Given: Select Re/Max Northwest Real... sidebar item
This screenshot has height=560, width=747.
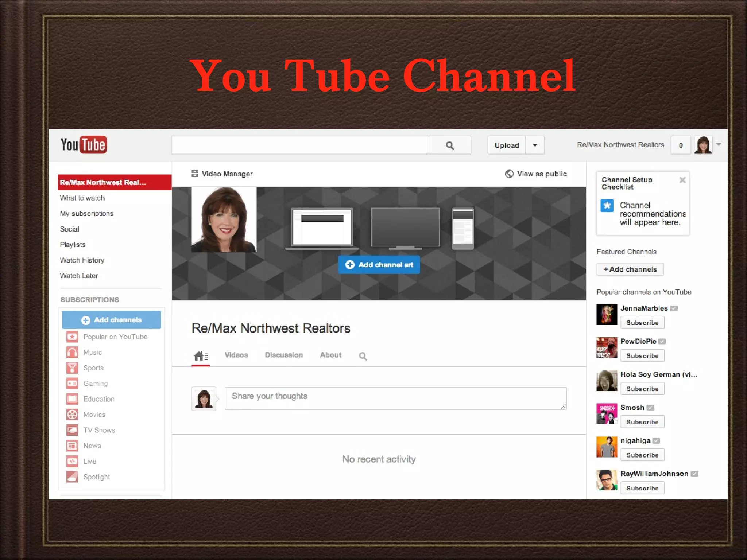Looking at the screenshot, I should (115, 182).
